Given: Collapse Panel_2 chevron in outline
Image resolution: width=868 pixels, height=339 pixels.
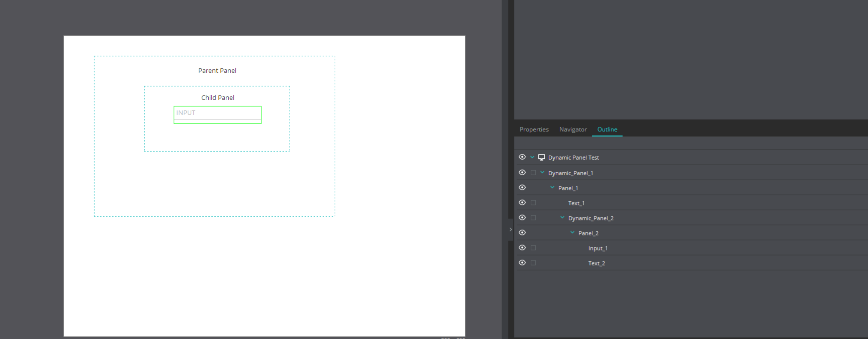Looking at the screenshot, I should tap(572, 232).
